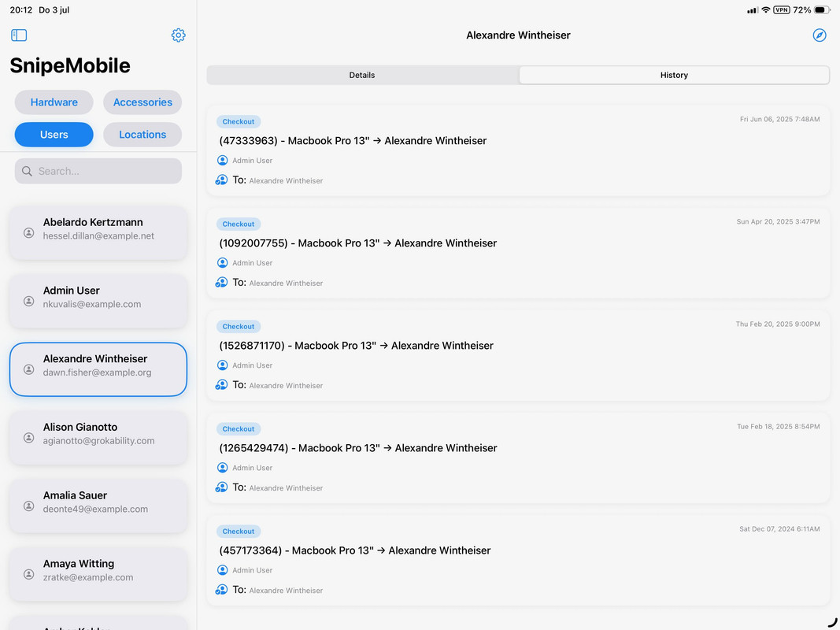Click the avatar icon beside Abelardo Kertzmann

(29, 233)
